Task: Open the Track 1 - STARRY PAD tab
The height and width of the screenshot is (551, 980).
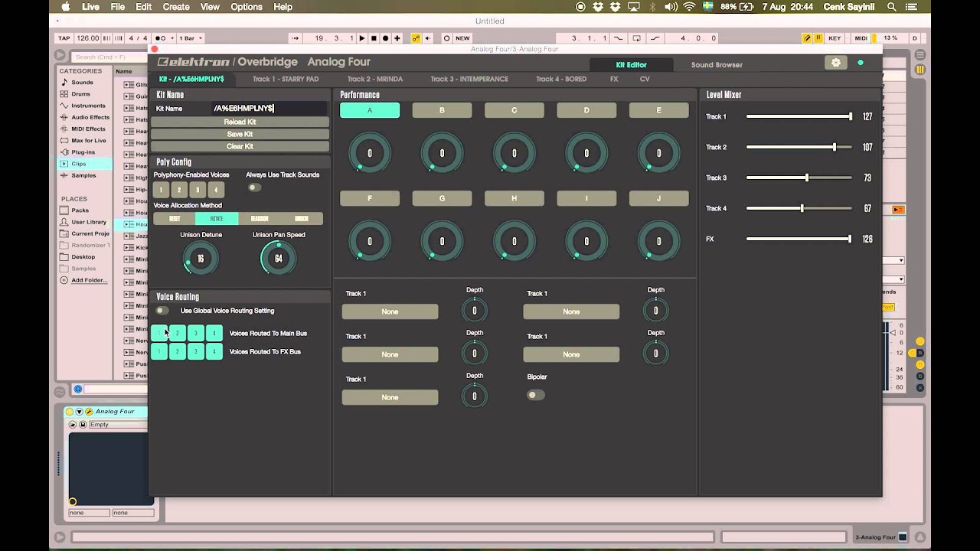Action: pyautogui.click(x=286, y=79)
